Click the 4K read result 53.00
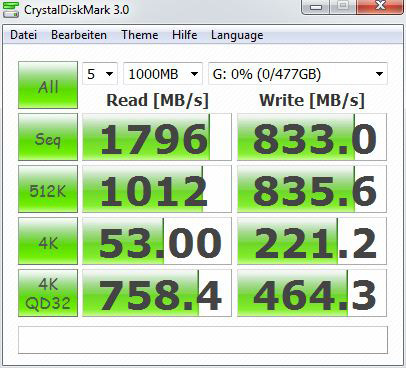406x368 pixels. coord(157,241)
